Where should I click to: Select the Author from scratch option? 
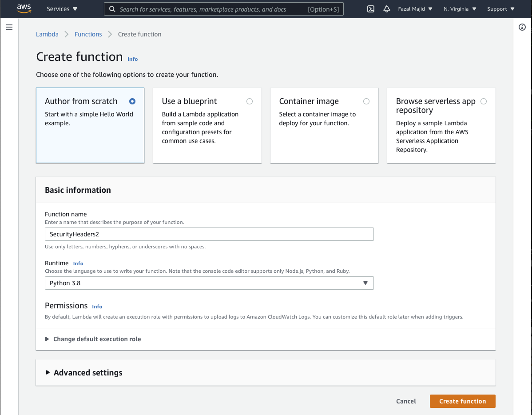pos(132,101)
